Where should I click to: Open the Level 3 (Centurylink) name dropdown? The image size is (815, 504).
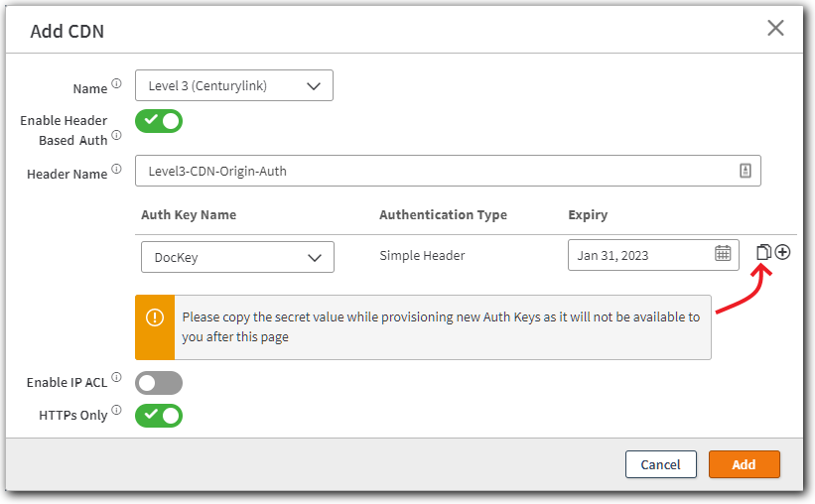[x=233, y=85]
